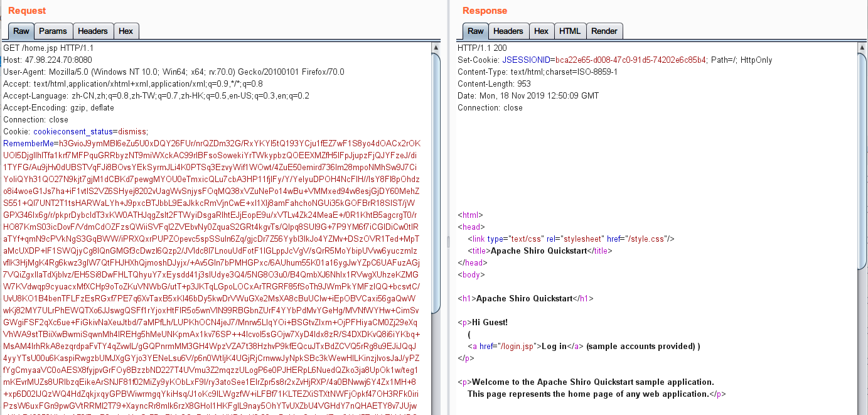
Task: Click the 'Hi Guest!' text
Action: (x=490, y=322)
